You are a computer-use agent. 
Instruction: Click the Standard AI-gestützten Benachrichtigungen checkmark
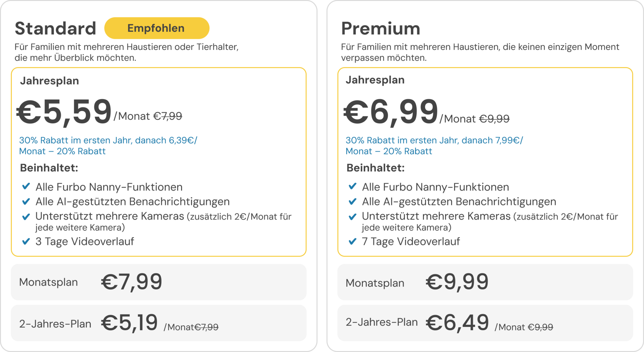26,202
